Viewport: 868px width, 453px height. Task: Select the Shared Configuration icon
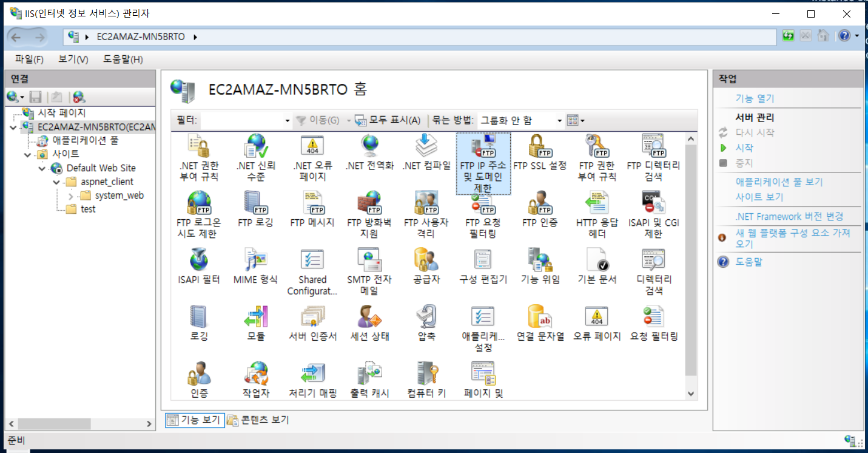pos(312,272)
